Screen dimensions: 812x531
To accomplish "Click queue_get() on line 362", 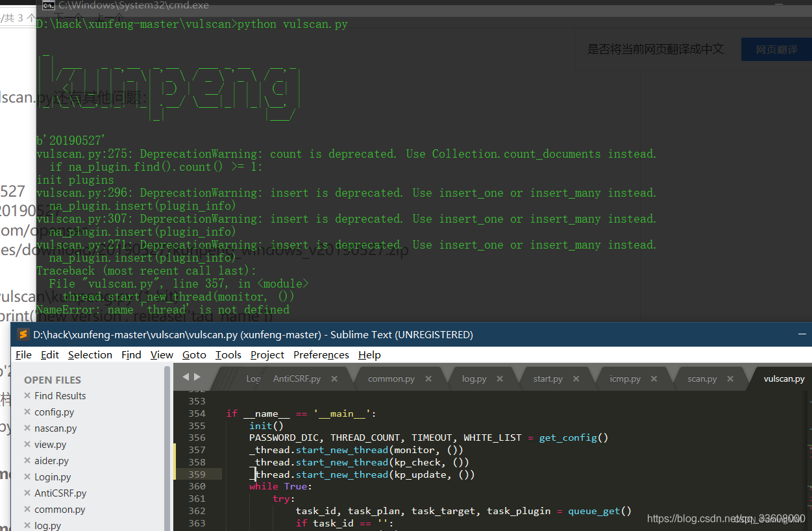I will [600, 511].
